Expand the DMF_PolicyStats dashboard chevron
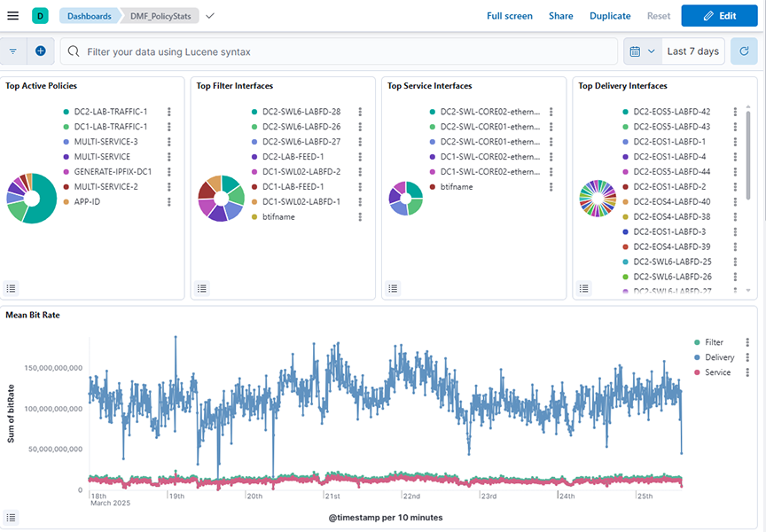The height and width of the screenshot is (532, 766). pyautogui.click(x=209, y=16)
